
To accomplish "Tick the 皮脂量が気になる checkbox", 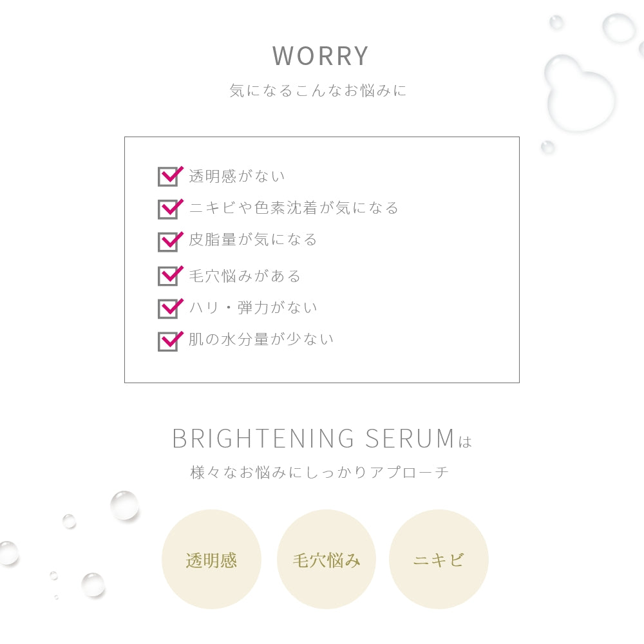I will (x=167, y=241).
